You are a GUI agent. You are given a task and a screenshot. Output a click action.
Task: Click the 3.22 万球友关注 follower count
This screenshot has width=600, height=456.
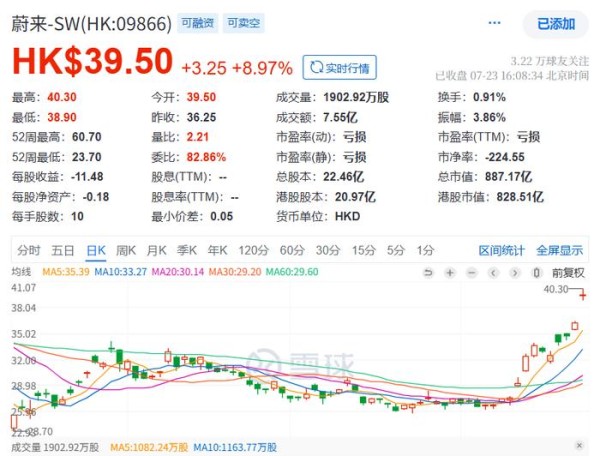coord(549,61)
